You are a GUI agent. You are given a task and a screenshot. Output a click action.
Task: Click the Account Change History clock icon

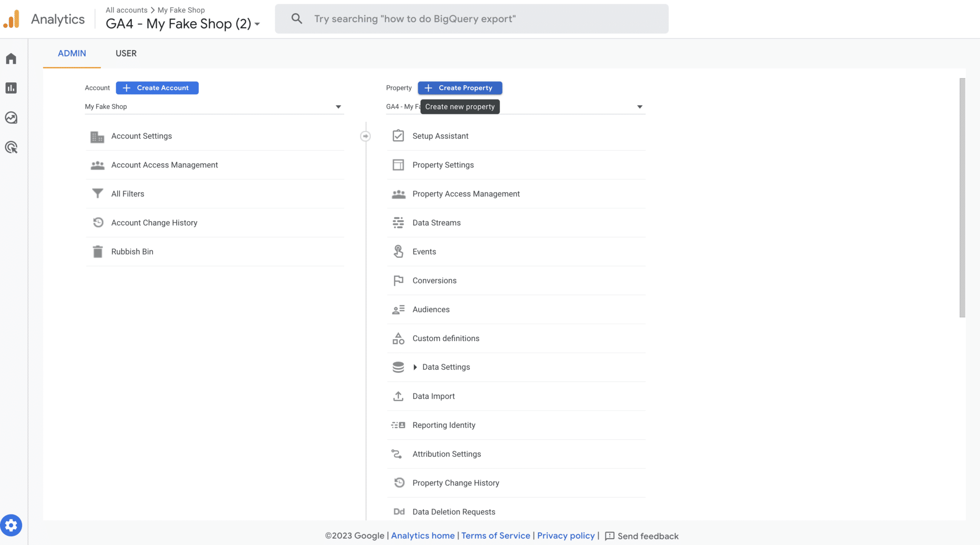(98, 222)
